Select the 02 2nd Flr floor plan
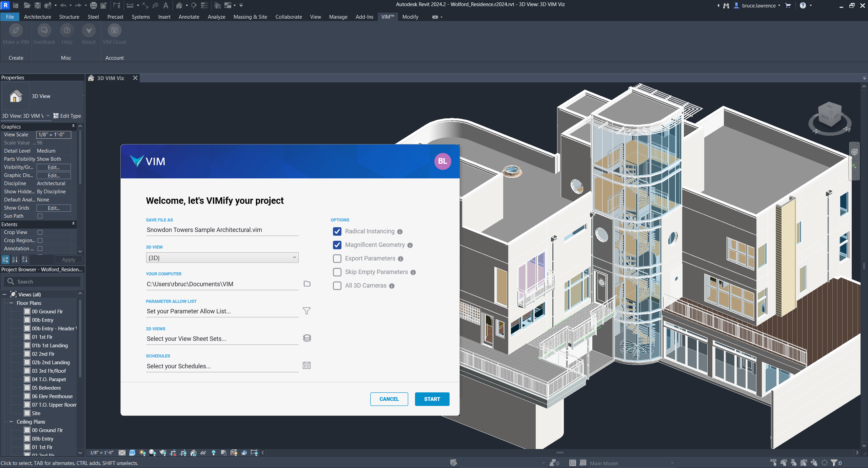This screenshot has height=468, width=868. 43,354
